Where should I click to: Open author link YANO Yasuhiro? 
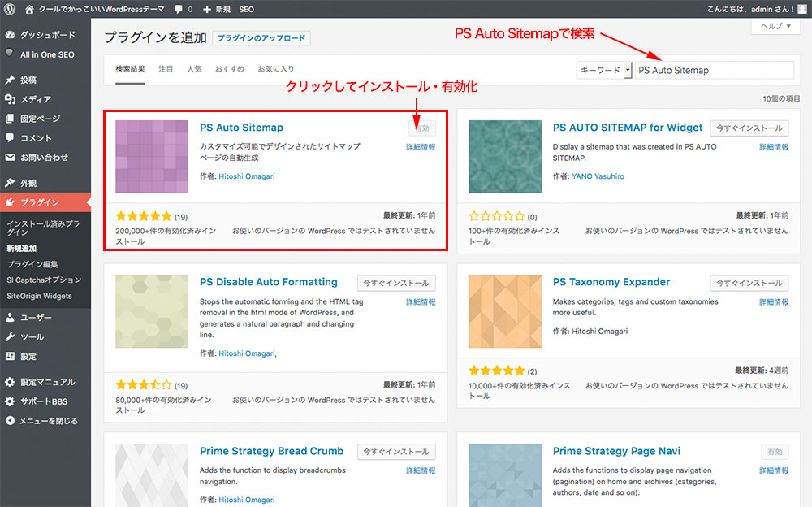598,176
